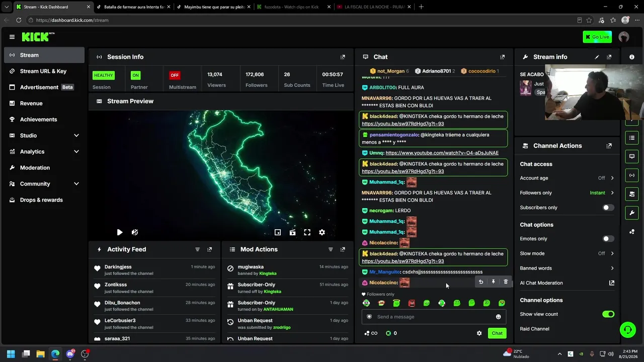
Task: Send message with green Chat button
Action: [497, 333]
